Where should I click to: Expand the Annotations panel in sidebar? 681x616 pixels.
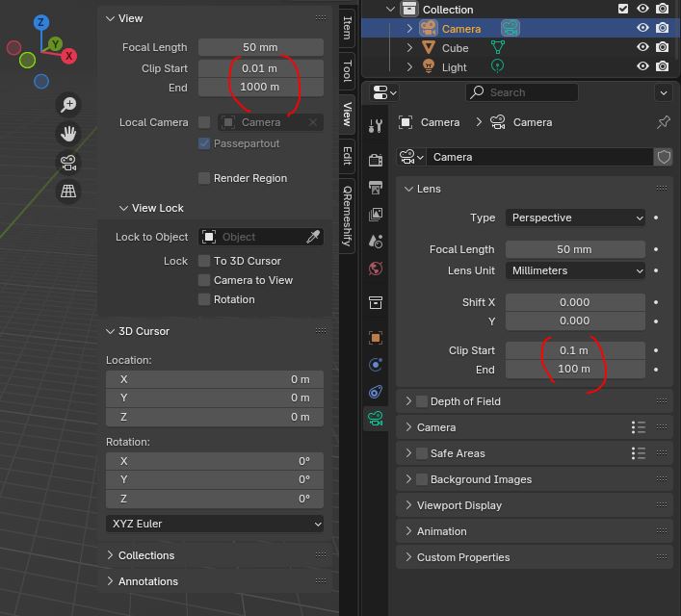(110, 581)
